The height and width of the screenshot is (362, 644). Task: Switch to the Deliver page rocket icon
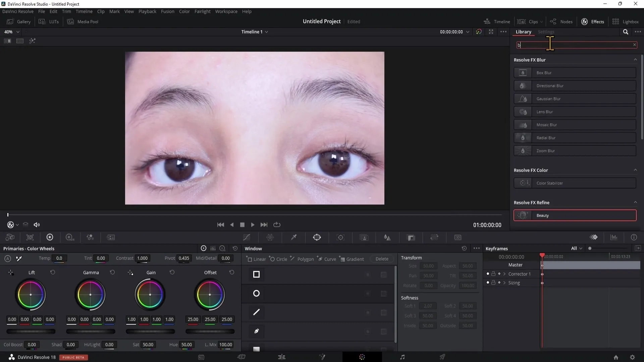(x=442, y=357)
